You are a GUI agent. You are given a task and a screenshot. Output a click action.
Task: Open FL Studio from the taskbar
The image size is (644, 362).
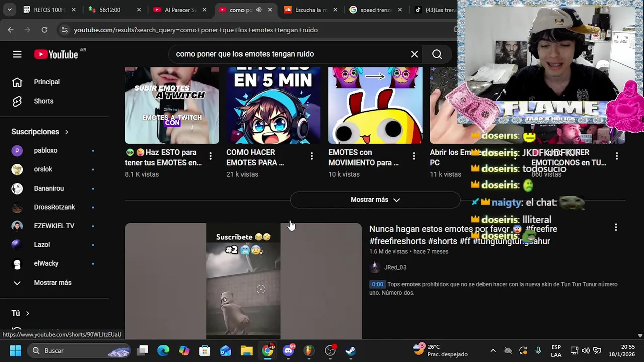click(309, 351)
